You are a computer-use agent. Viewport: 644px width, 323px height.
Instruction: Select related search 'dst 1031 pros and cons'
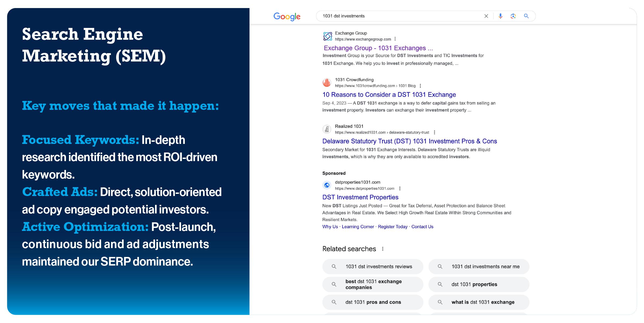(373, 302)
